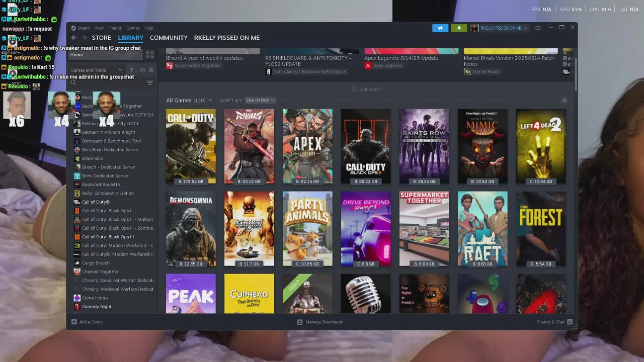This screenshot has height=362, width=644.
Task: Switch to the COMMUNITY tab
Action: click(x=169, y=38)
